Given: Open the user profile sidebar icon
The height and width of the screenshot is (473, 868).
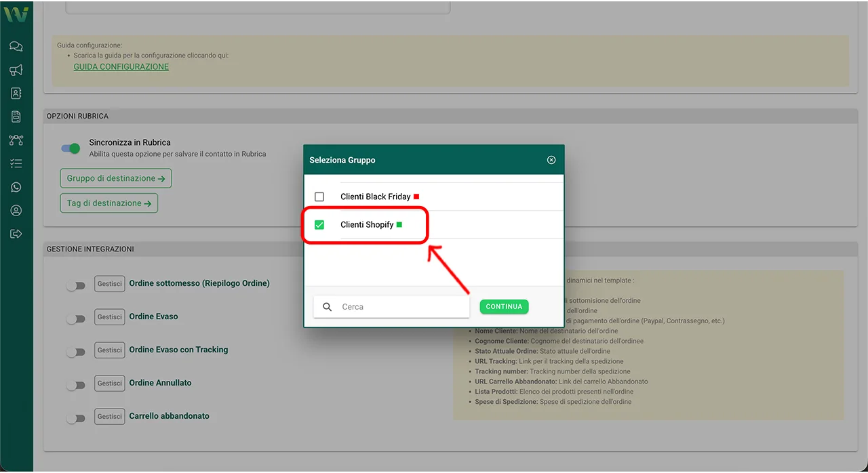Looking at the screenshot, I should tap(16, 211).
